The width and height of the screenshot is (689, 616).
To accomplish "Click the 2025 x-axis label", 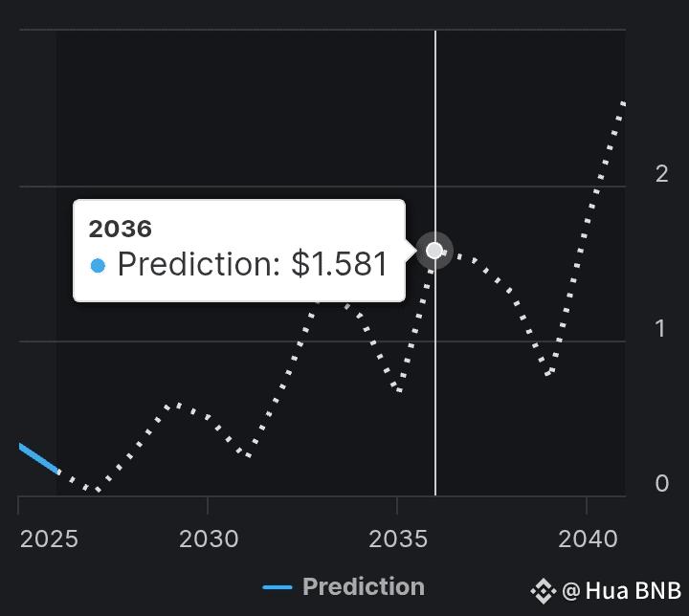I will [x=49, y=539].
